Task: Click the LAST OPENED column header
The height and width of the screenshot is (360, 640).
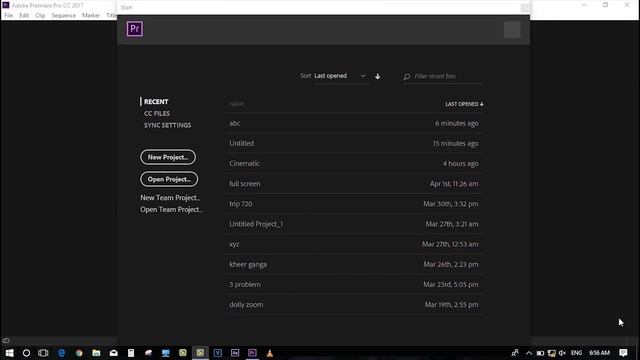Action: point(464,104)
